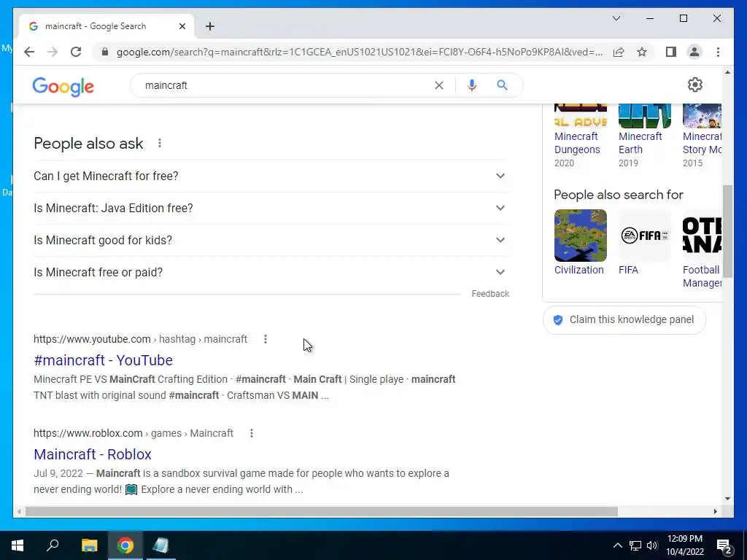Open options for the YouTube result
Screen dimensions: 747x560
pos(266,339)
